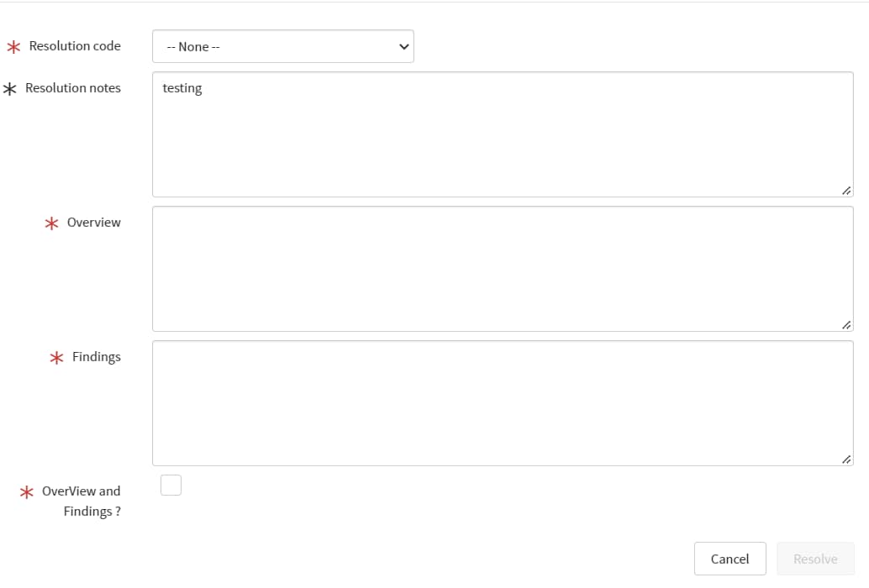This screenshot has width=869, height=588.
Task: Focus the Findings text area
Action: pos(503,403)
